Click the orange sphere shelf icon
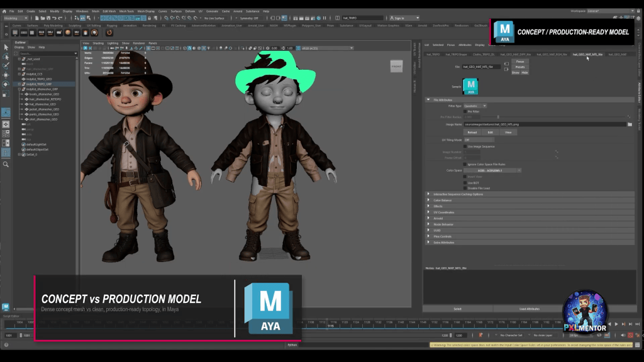This screenshot has height=362, width=644. (x=68, y=33)
